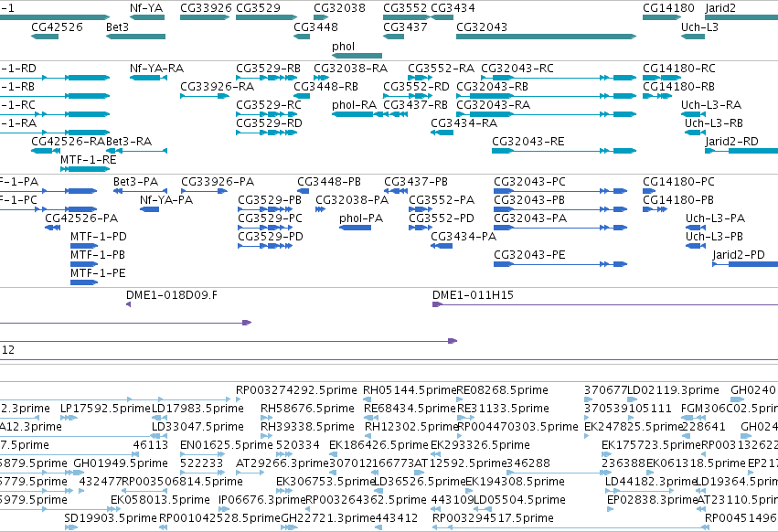Select the CG42526 gene label
Screen dimensions: 778x532
(57, 27)
